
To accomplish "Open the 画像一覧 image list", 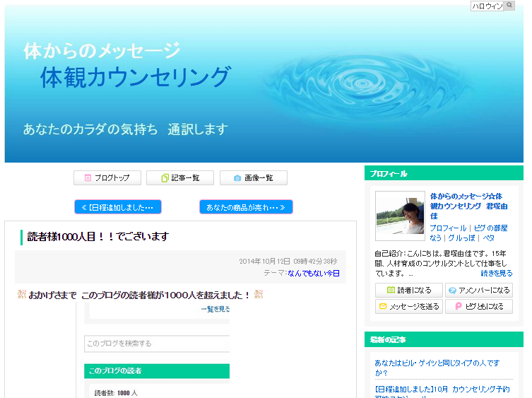I will (253, 178).
